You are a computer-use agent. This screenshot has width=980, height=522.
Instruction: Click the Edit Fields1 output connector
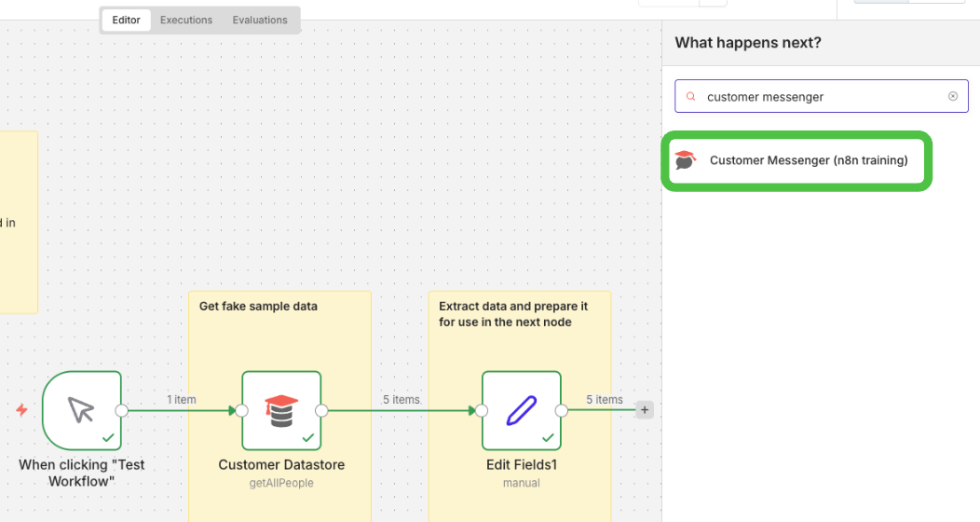tap(561, 410)
